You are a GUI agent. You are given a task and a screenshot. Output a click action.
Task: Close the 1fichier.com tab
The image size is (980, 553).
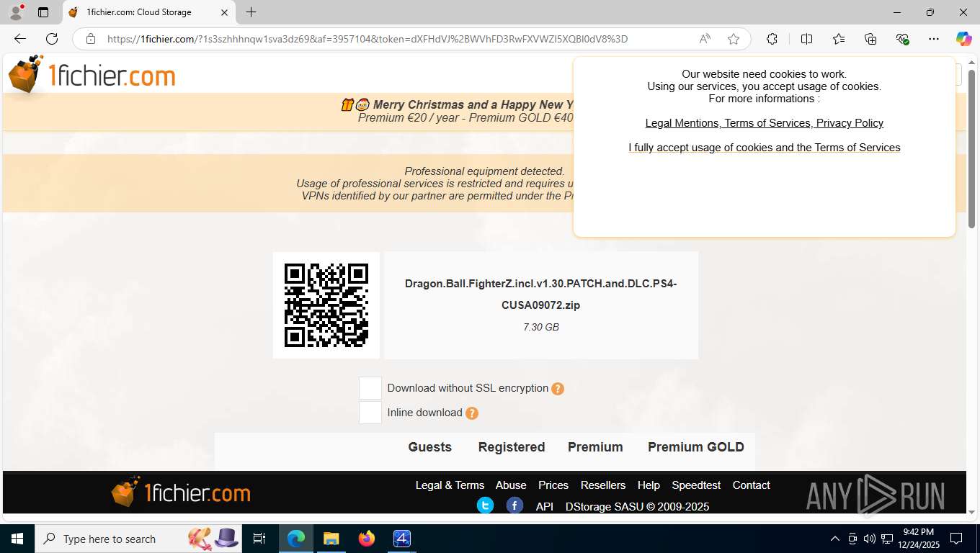tap(224, 12)
